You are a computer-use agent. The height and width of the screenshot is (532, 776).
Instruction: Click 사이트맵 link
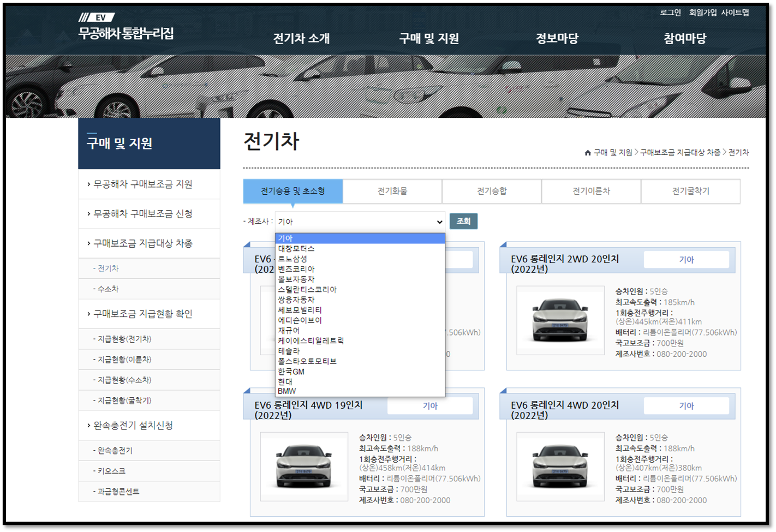735,13
